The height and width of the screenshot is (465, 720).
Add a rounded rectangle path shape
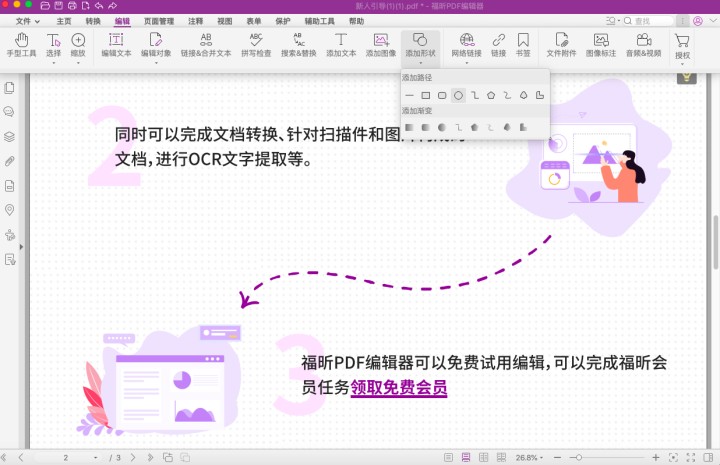click(x=442, y=95)
